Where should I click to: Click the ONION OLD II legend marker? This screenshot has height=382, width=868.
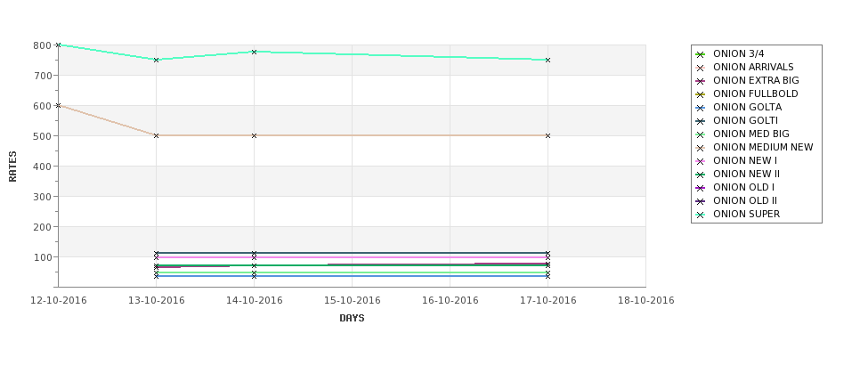point(701,201)
